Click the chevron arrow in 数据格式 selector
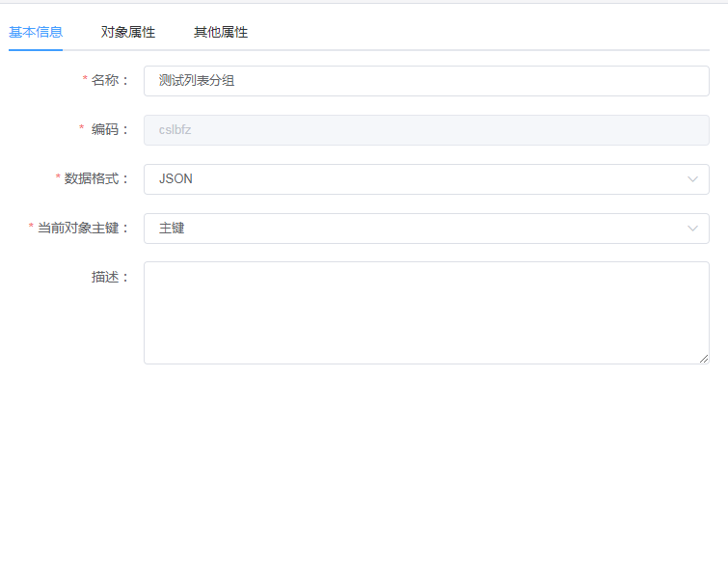 [x=692, y=179]
